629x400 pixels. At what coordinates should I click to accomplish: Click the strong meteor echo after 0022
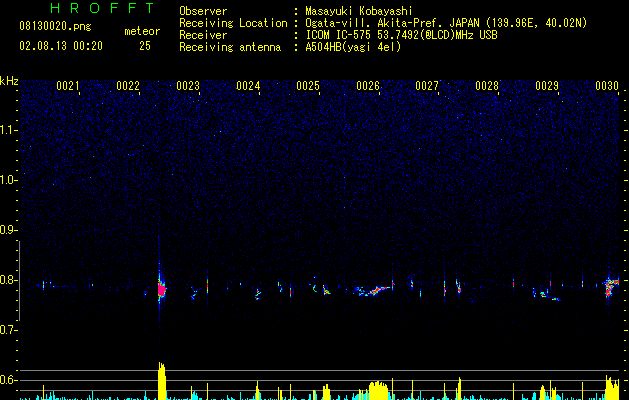coord(161,289)
